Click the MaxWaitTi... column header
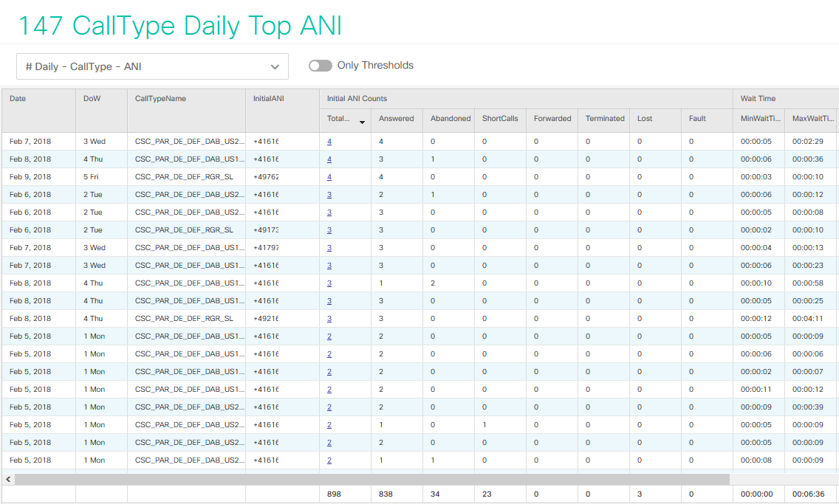 coord(812,119)
